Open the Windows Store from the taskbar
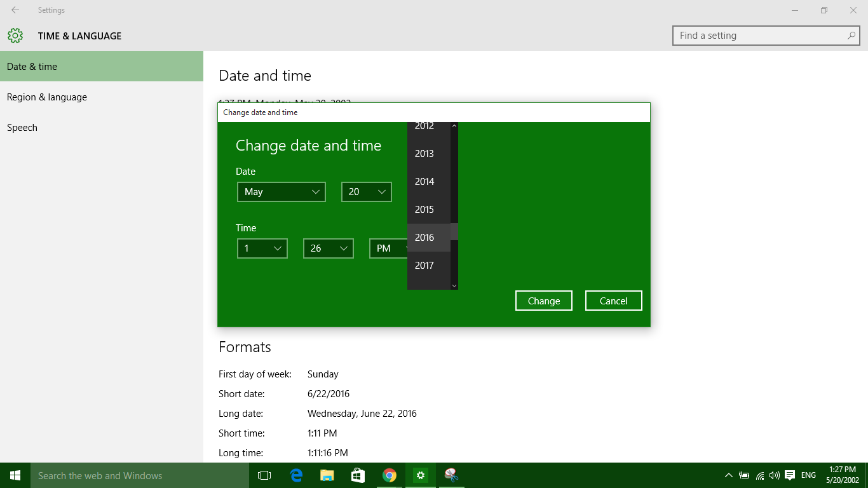The image size is (868, 488). [x=358, y=475]
